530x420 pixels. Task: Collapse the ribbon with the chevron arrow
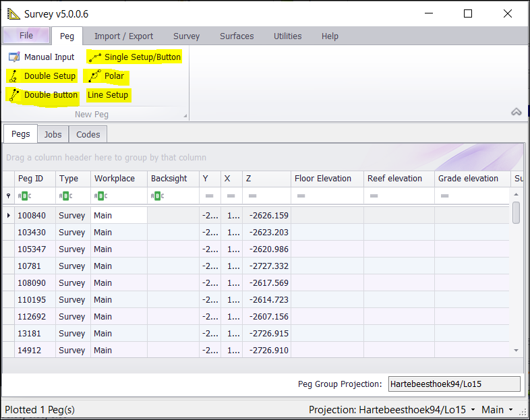[x=517, y=113]
